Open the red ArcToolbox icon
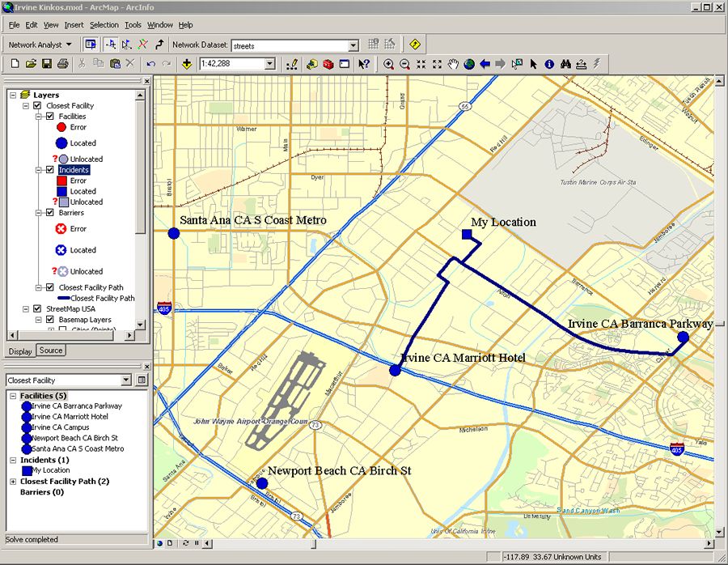This screenshot has width=728, height=565. [328, 64]
